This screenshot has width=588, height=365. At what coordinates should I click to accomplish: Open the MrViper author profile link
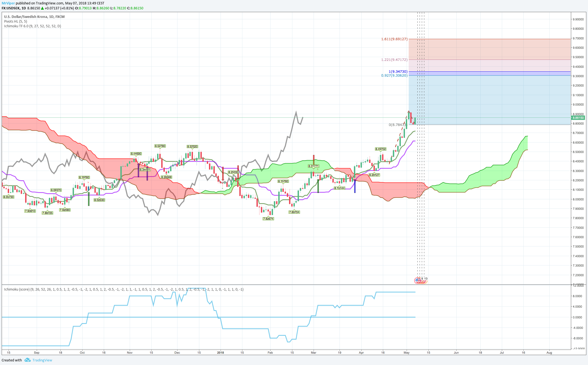click(x=8, y=3)
